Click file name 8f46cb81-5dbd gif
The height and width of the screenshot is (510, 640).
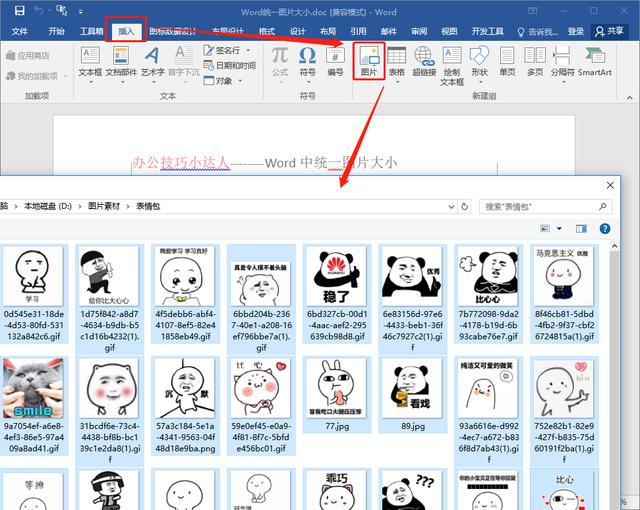(564, 325)
